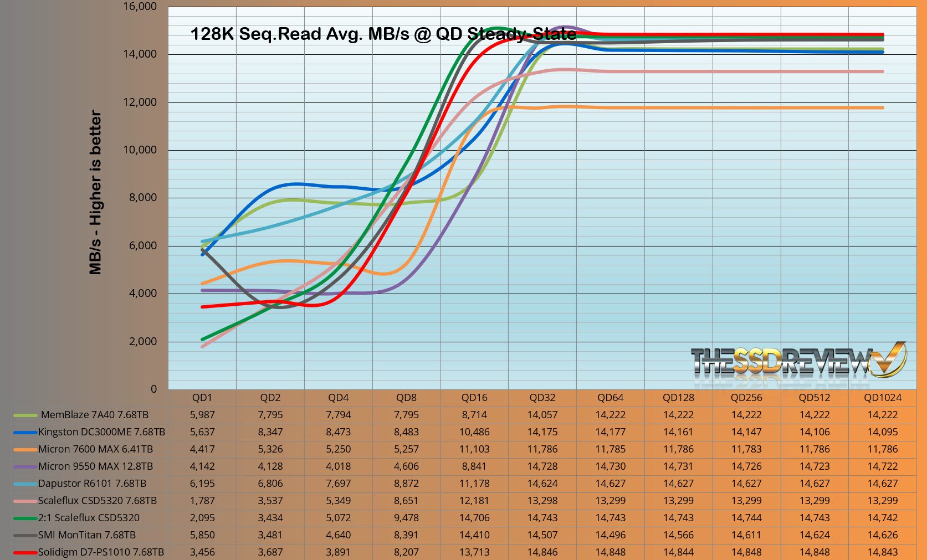Click the 6,000 y-axis tick label
927x560 pixels.
coord(144,246)
